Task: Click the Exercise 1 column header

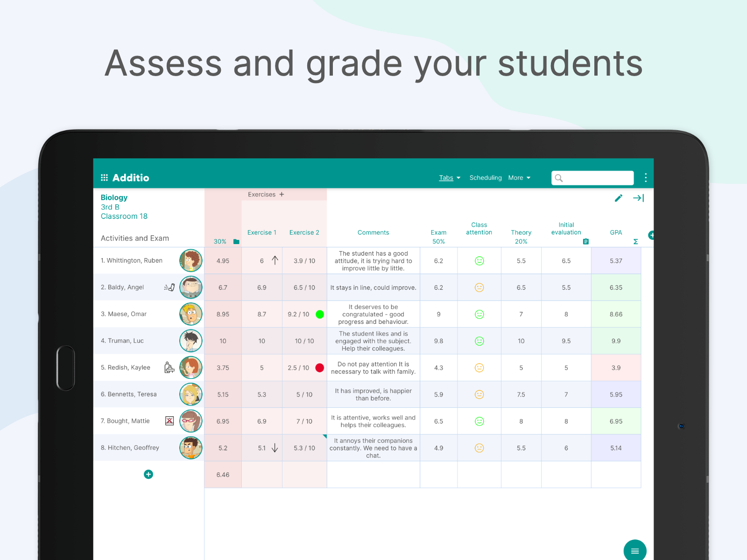Action: click(x=262, y=232)
